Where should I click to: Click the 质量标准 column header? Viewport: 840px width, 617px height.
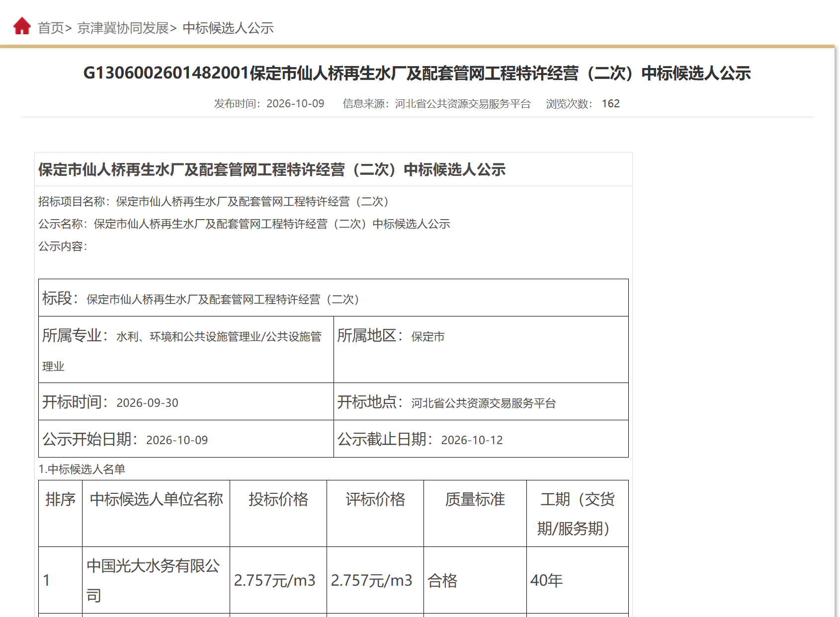pos(475,514)
